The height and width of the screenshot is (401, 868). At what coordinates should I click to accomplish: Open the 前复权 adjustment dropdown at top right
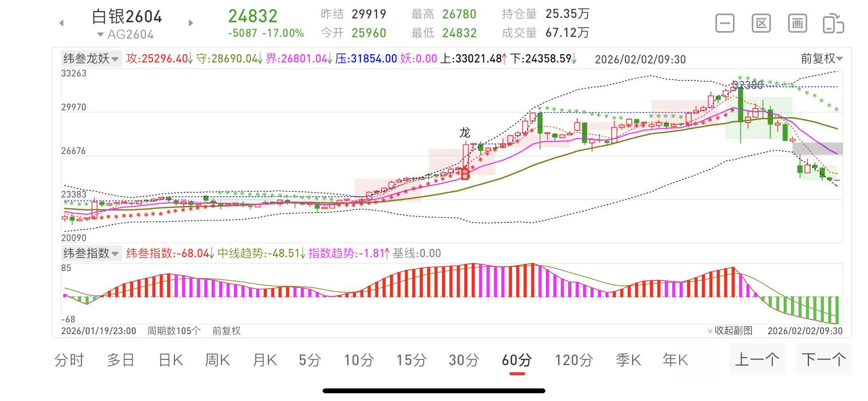(x=821, y=59)
